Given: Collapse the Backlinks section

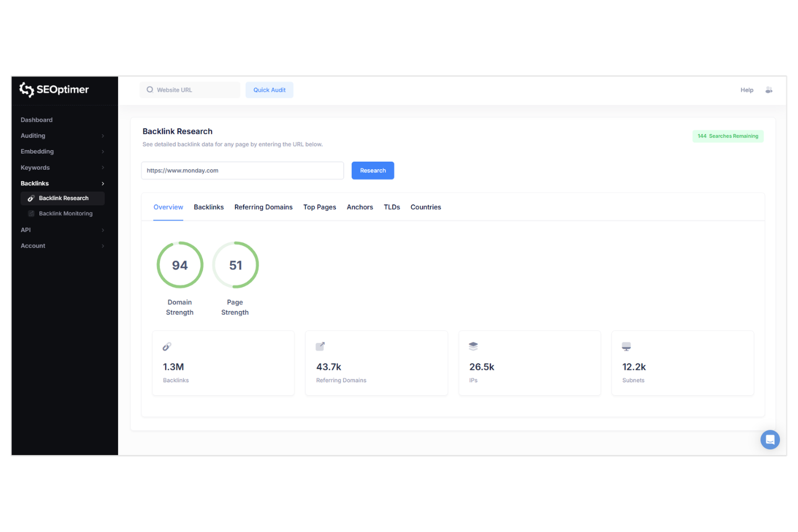Looking at the screenshot, I should tap(102, 183).
